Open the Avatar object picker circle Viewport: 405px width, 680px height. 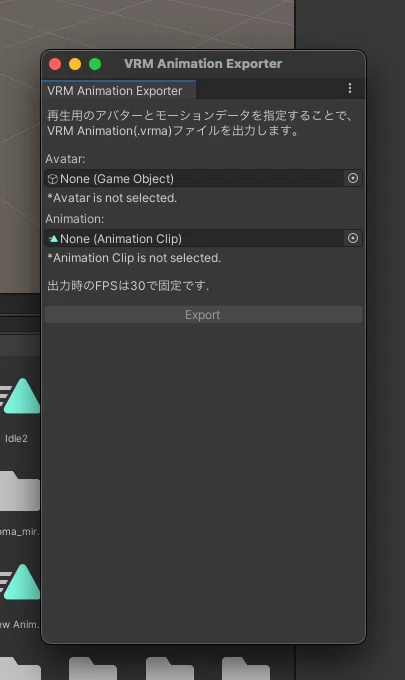tap(353, 178)
